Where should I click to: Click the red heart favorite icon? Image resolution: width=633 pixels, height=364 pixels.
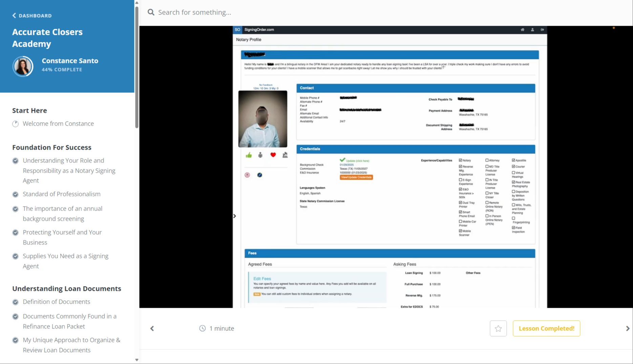tap(273, 155)
